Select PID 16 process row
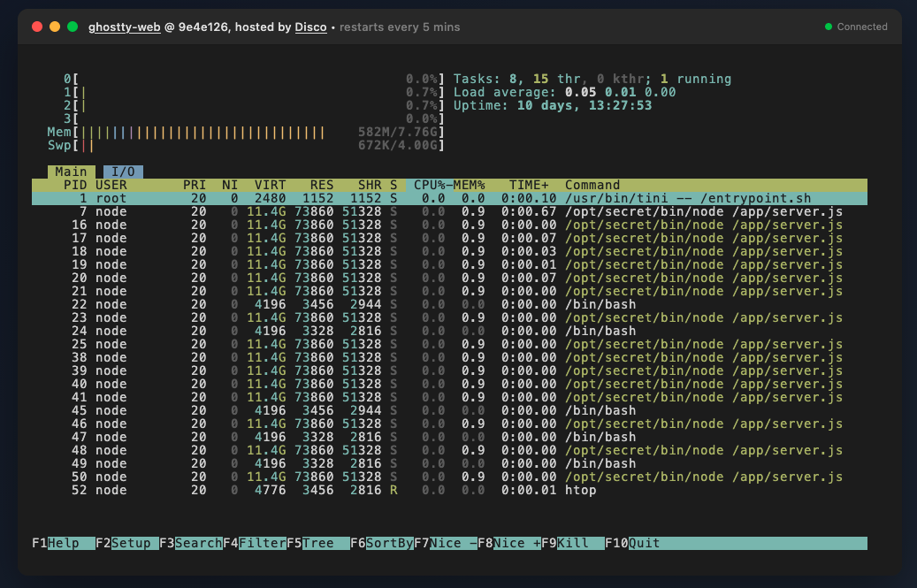917x588 pixels. point(449,225)
